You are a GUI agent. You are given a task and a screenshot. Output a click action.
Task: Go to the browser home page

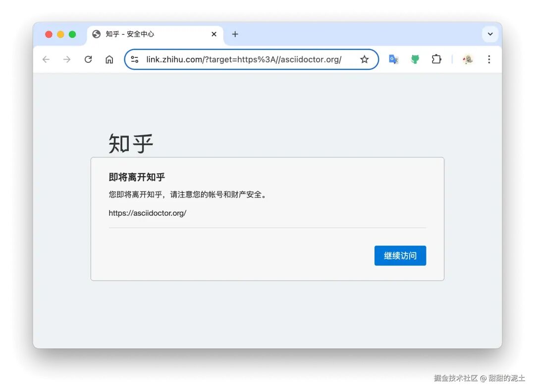click(x=109, y=59)
